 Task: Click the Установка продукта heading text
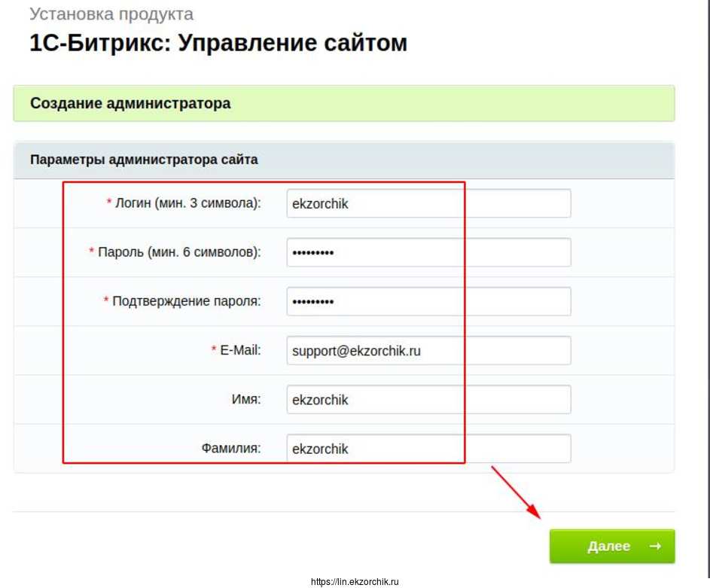(111, 14)
